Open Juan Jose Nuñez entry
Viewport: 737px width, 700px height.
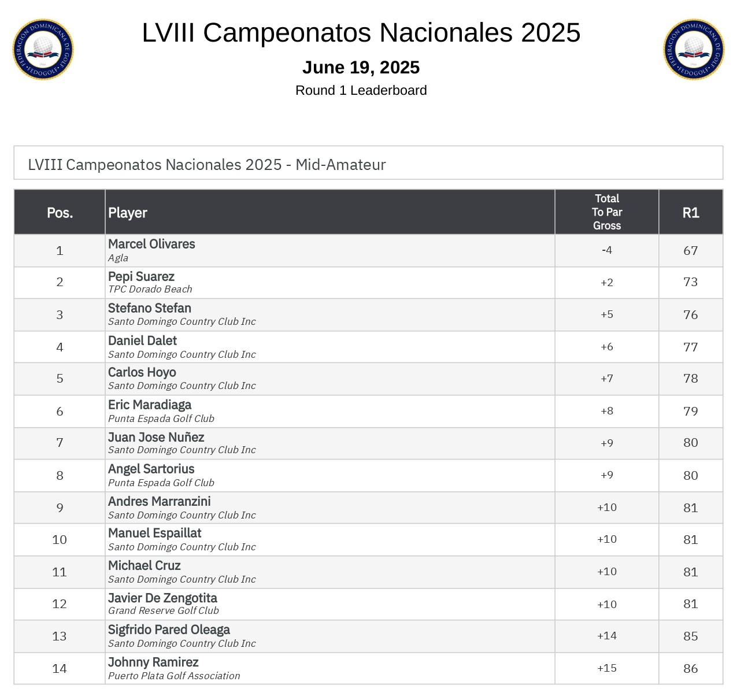point(156,438)
